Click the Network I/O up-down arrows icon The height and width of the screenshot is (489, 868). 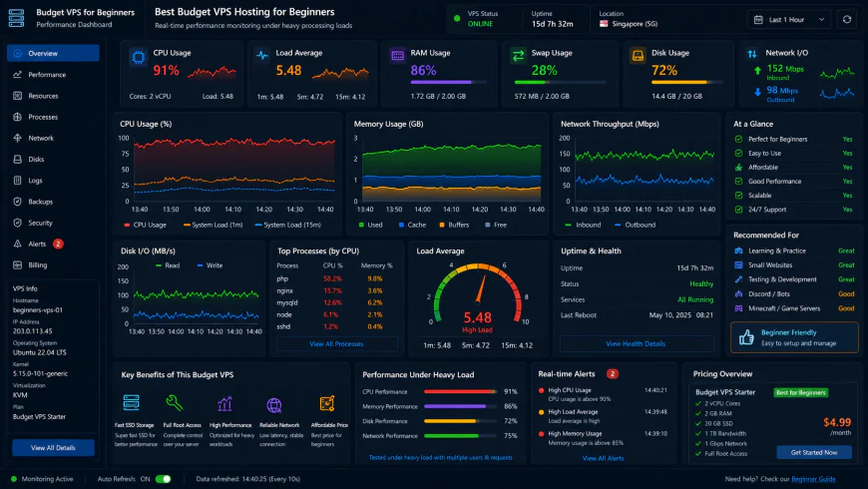(751, 54)
